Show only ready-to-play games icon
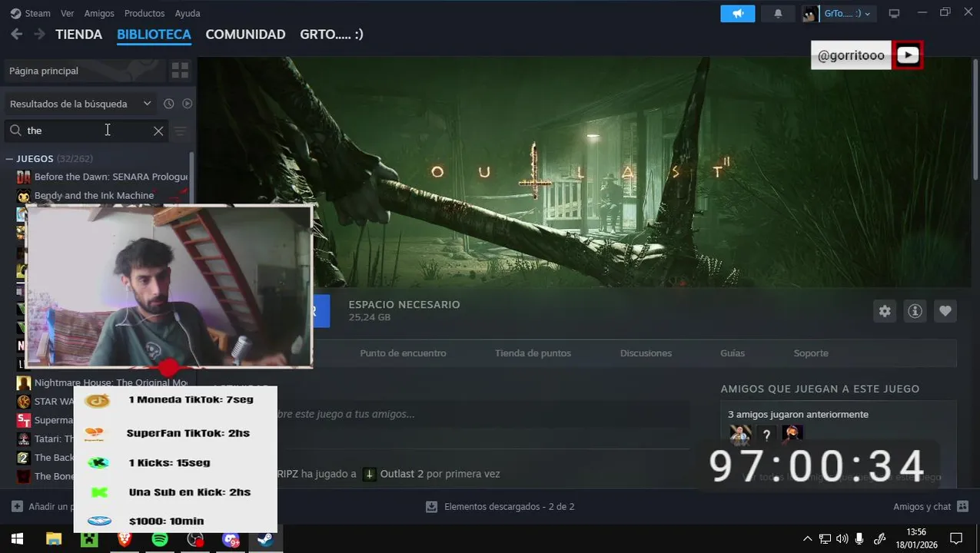 pos(187,104)
